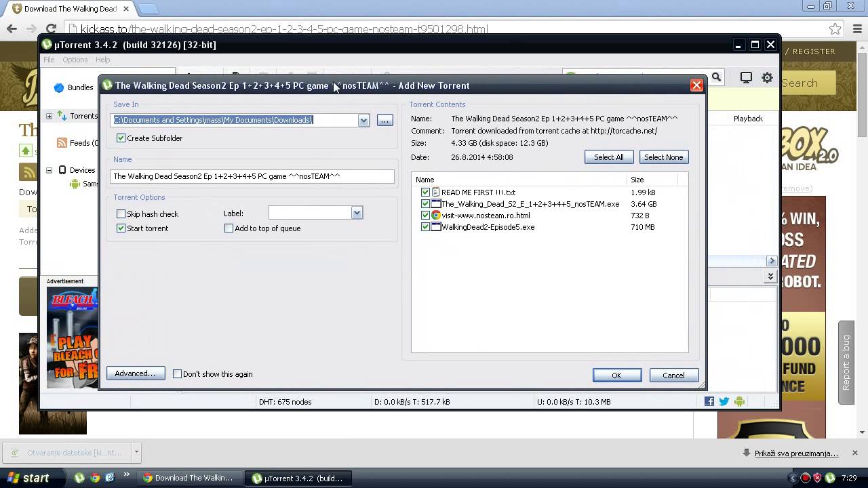Uncheck the Start torrent checkbox
868x488 pixels.
[x=121, y=228]
